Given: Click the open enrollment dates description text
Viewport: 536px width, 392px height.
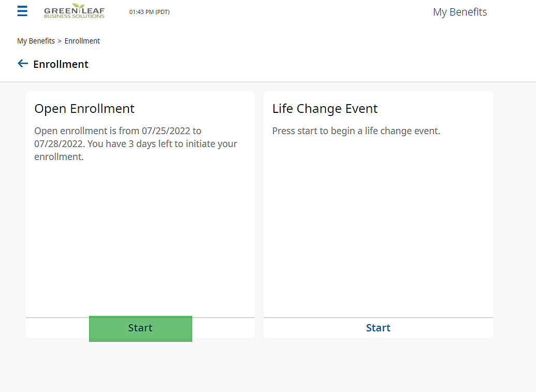Looking at the screenshot, I should (136, 144).
